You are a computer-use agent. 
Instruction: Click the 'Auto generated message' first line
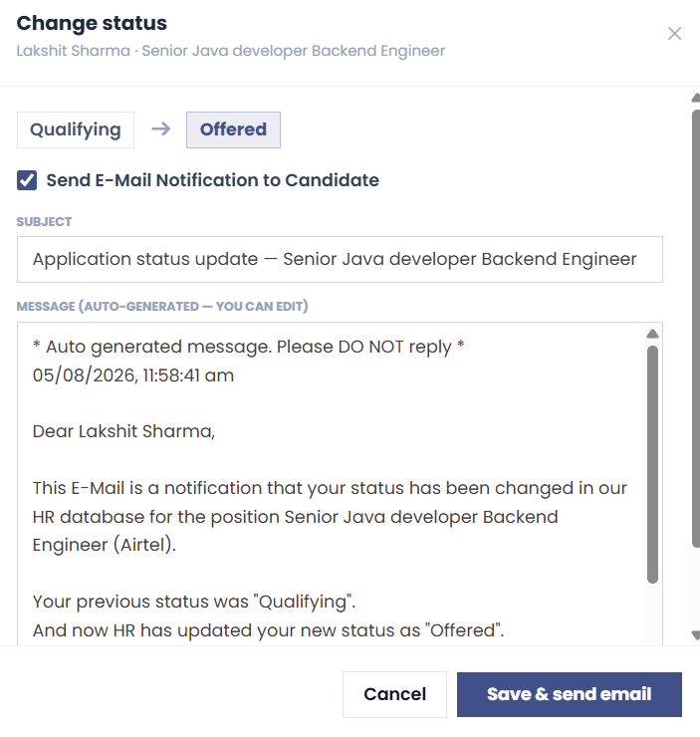point(249,347)
